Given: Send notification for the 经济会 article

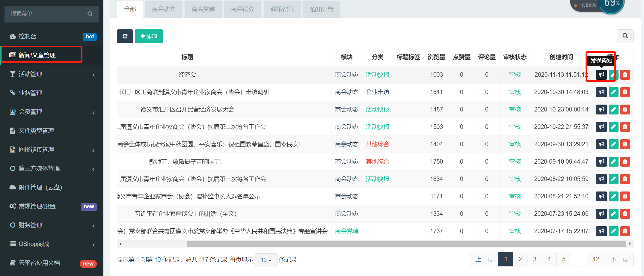Looking at the screenshot, I should point(601,75).
